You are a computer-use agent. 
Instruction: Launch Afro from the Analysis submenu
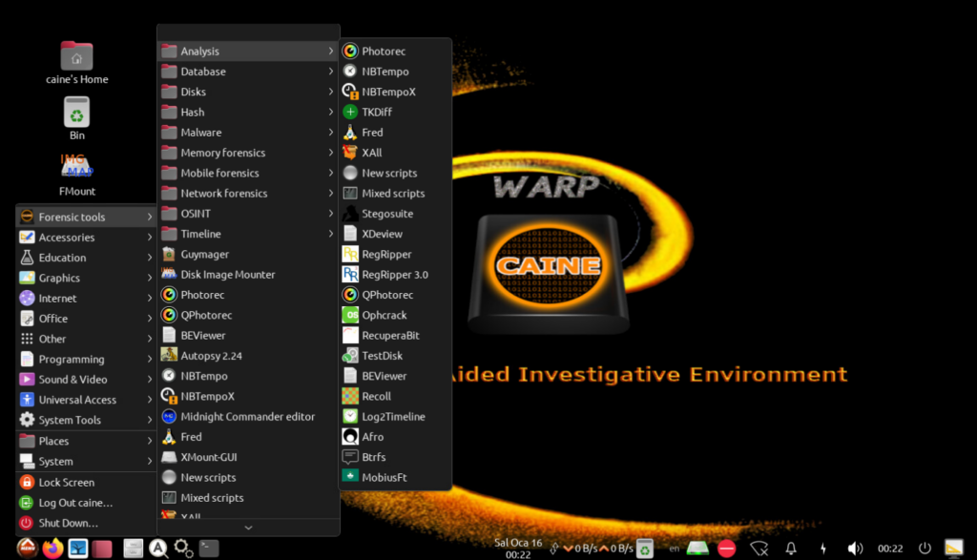click(x=395, y=437)
